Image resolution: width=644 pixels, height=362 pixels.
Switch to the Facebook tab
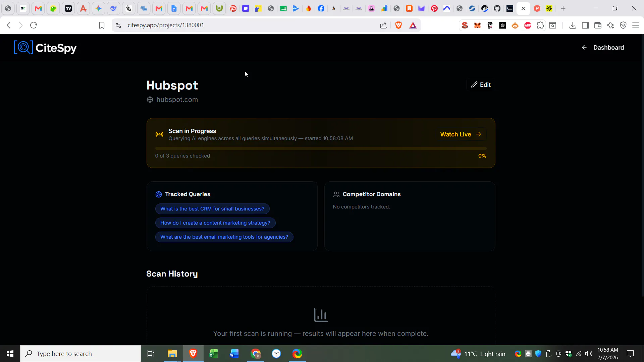(x=321, y=9)
